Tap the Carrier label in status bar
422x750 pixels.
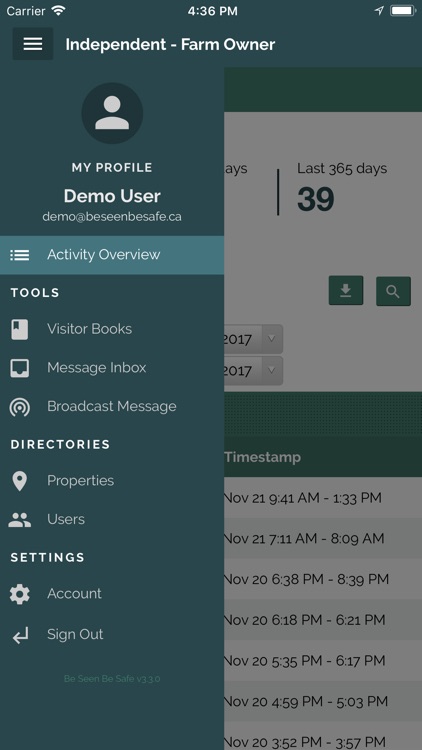pos(26,11)
